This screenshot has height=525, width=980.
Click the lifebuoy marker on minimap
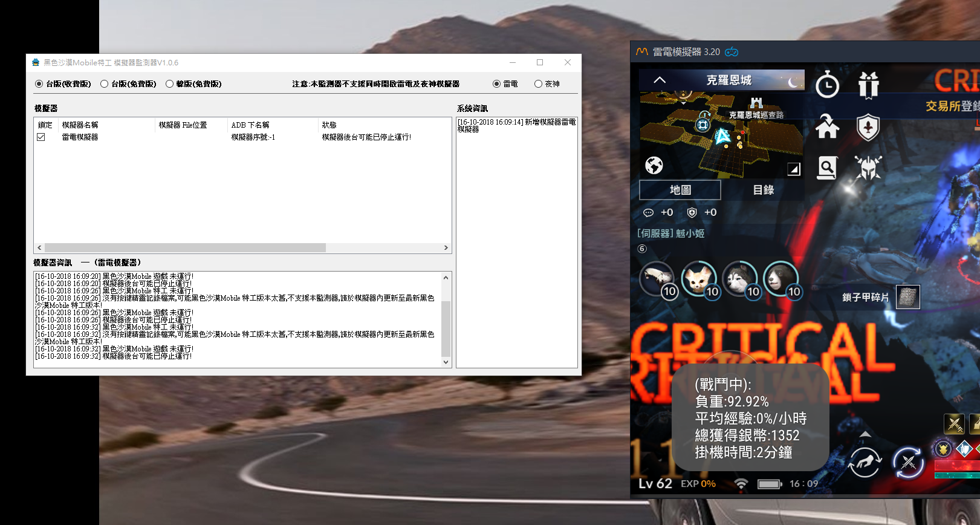click(703, 125)
